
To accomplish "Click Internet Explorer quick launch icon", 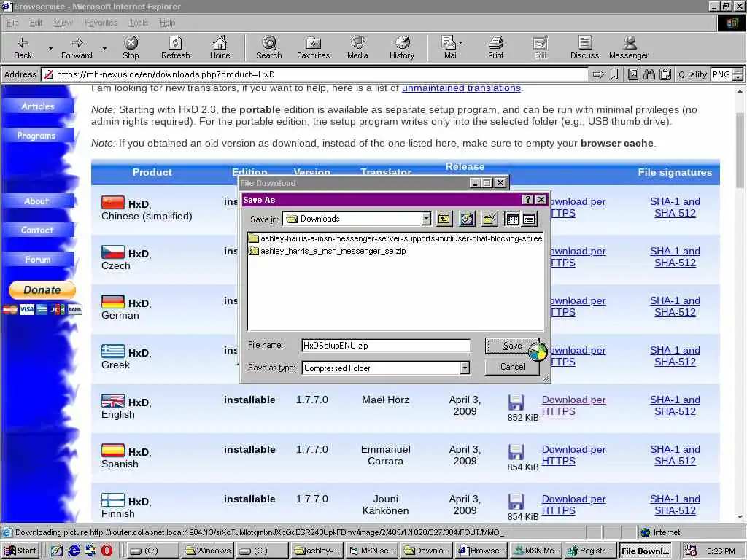I will point(74,551).
